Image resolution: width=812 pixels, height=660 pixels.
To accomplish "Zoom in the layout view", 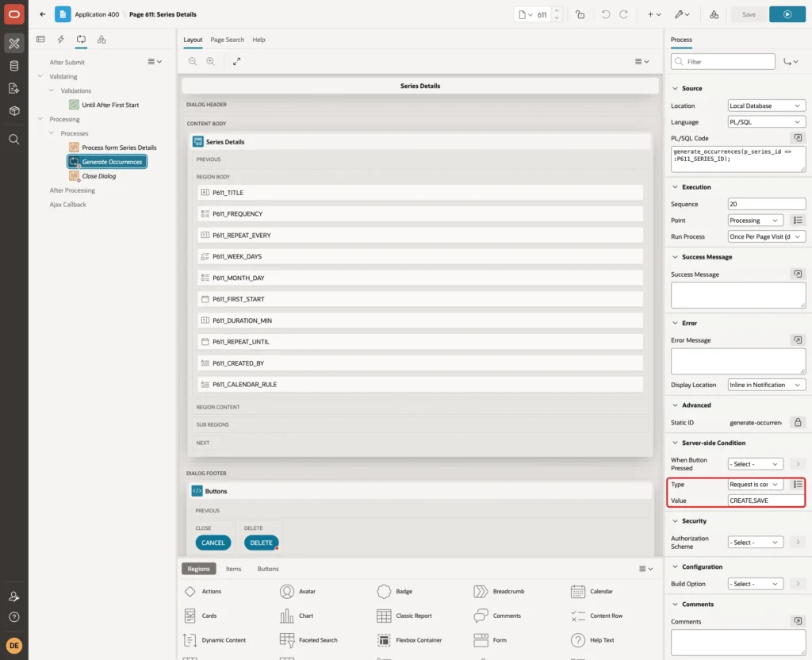I will pos(211,61).
